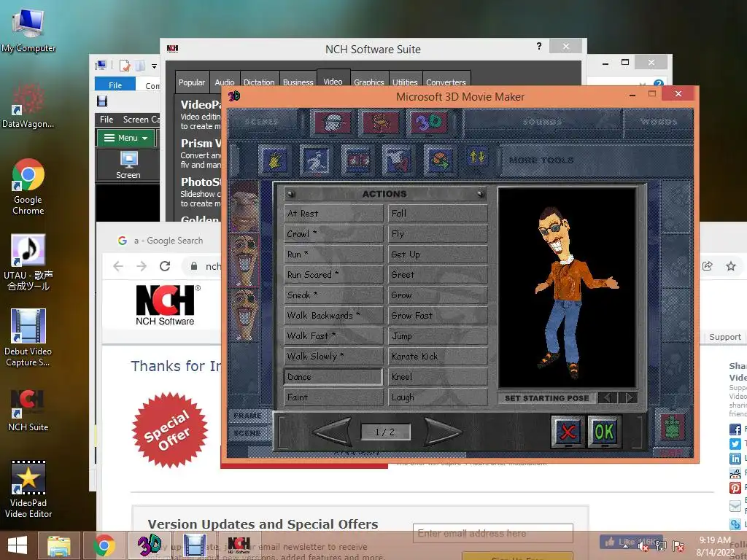Reload the Chrome page

165,265
